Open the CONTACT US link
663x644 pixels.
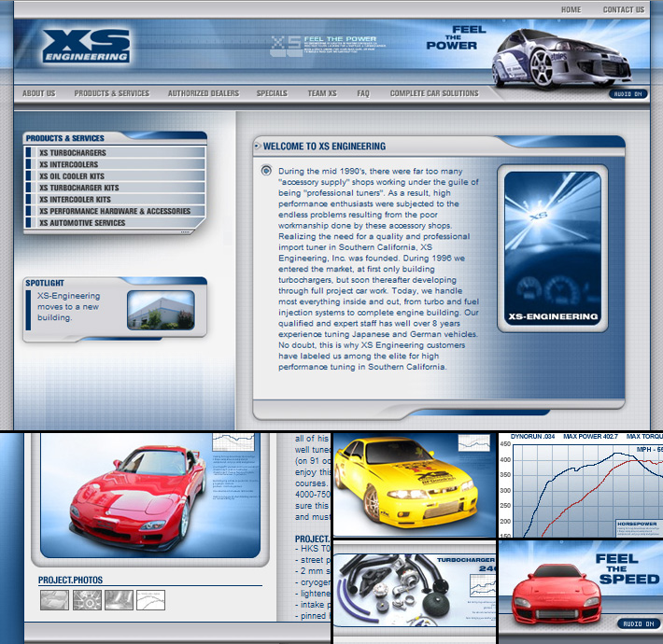pos(623,9)
